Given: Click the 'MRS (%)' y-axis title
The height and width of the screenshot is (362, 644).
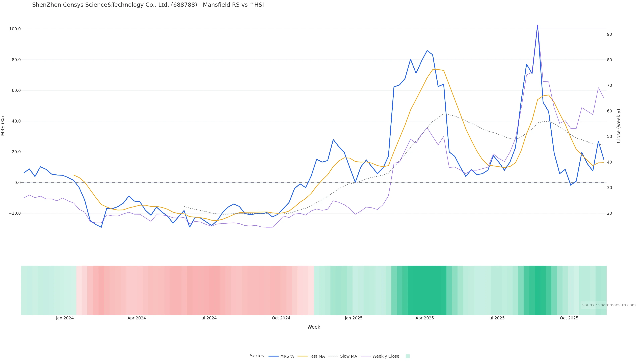Looking at the screenshot, I should coord(3,126).
